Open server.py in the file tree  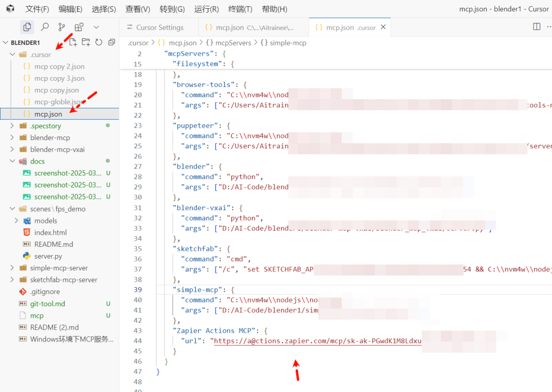[48, 256]
